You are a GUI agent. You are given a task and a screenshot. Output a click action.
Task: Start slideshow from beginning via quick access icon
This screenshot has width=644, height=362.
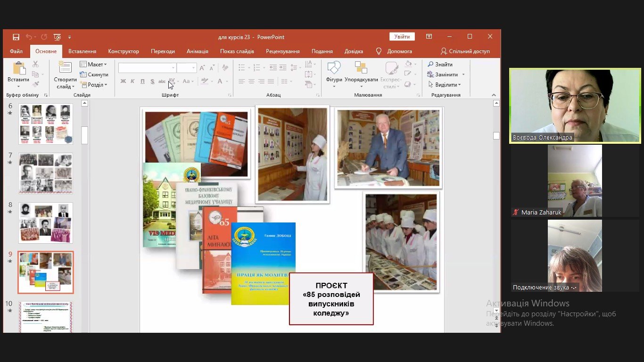click(x=57, y=37)
